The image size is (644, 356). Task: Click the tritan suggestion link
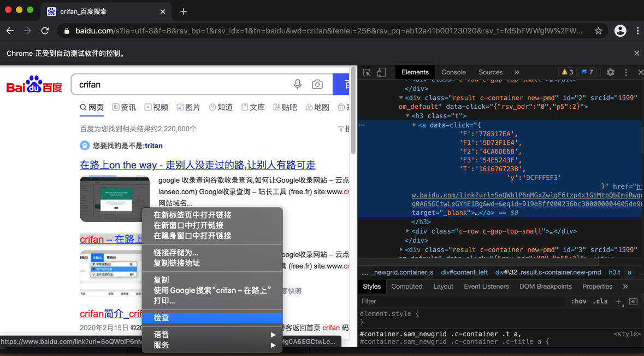click(153, 146)
